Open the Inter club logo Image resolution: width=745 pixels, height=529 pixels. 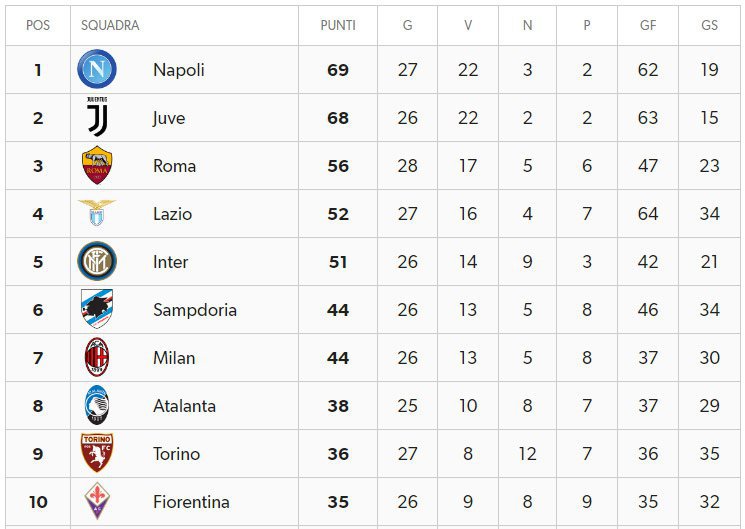(x=97, y=261)
